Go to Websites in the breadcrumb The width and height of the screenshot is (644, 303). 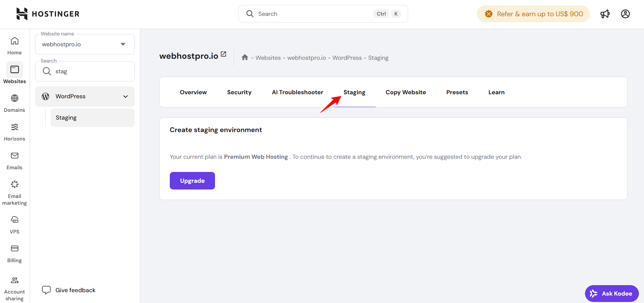point(268,58)
